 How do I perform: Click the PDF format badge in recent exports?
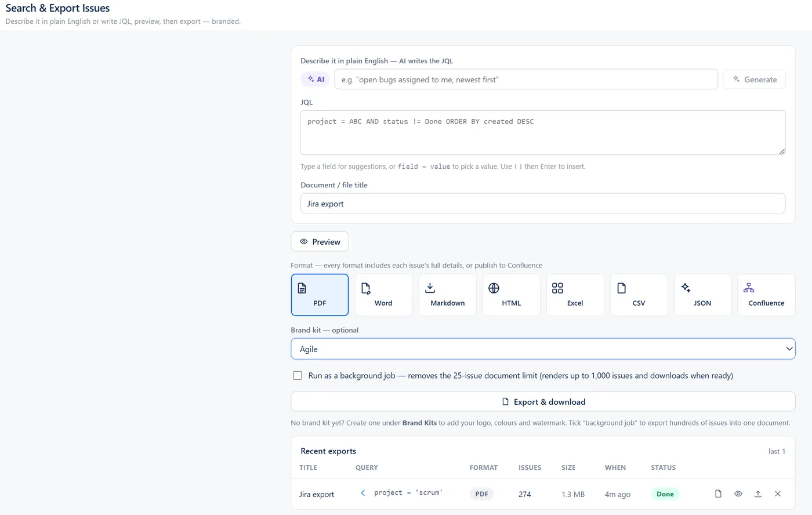coord(481,494)
